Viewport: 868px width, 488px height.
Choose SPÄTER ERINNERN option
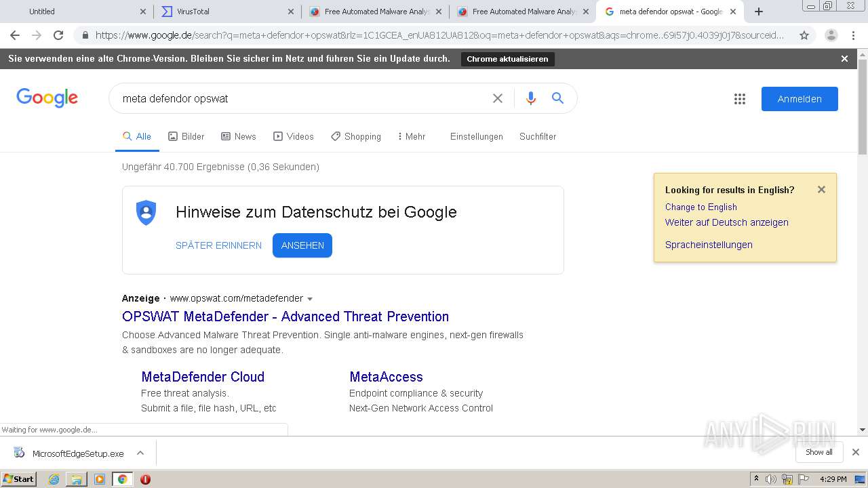[x=218, y=245]
